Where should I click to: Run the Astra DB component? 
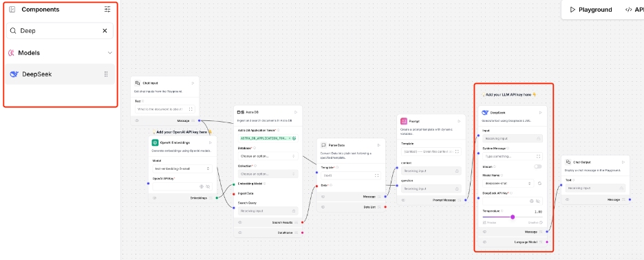point(295,112)
